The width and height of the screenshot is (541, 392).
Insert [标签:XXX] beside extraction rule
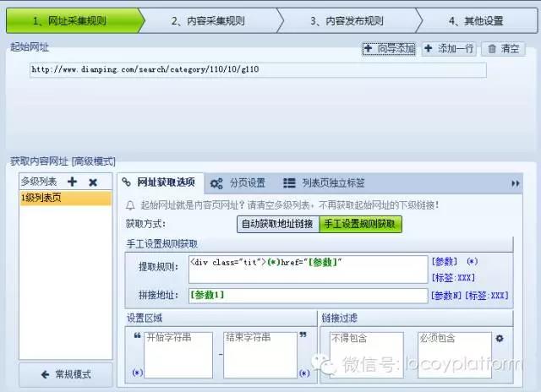[453, 278]
